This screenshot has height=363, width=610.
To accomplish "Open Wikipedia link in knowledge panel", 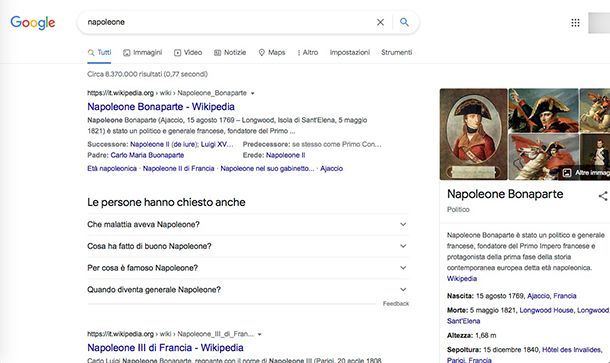I will (x=462, y=279).
